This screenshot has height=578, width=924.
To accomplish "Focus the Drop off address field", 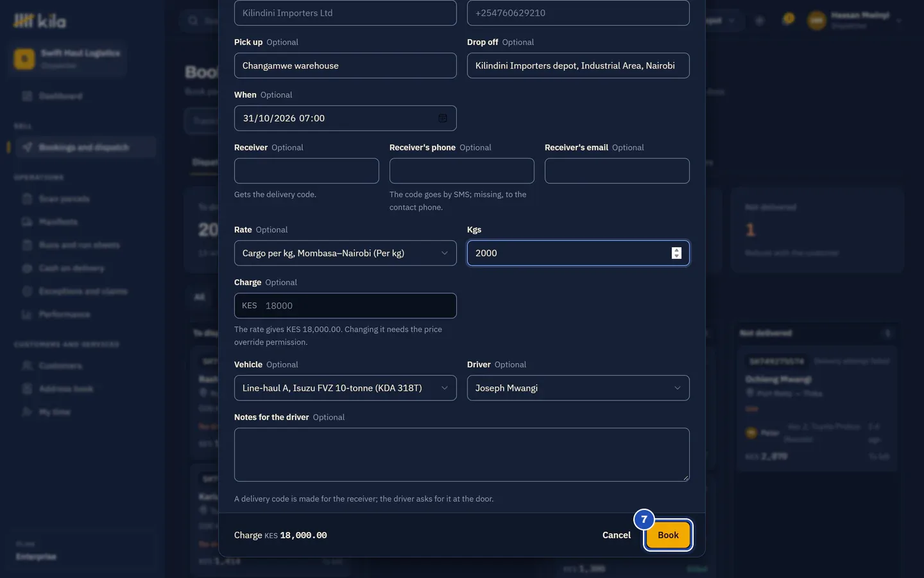I will (578, 66).
